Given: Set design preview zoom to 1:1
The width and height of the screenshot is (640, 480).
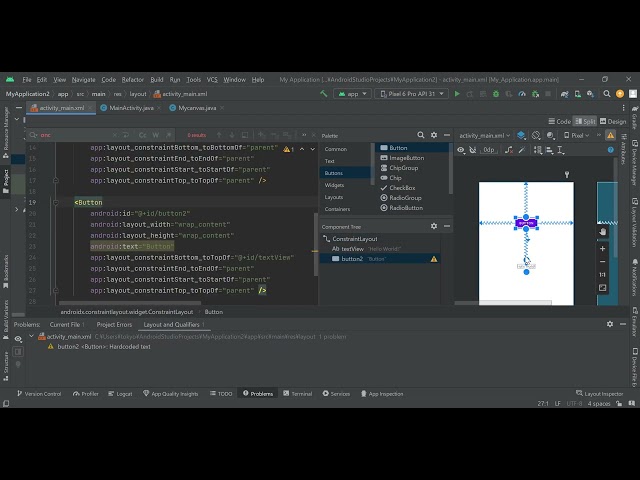Looking at the screenshot, I should click(602, 275).
